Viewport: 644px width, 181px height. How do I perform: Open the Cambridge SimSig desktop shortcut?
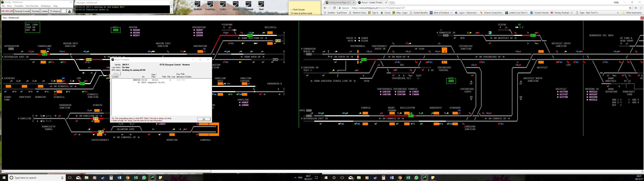click(210, 6)
